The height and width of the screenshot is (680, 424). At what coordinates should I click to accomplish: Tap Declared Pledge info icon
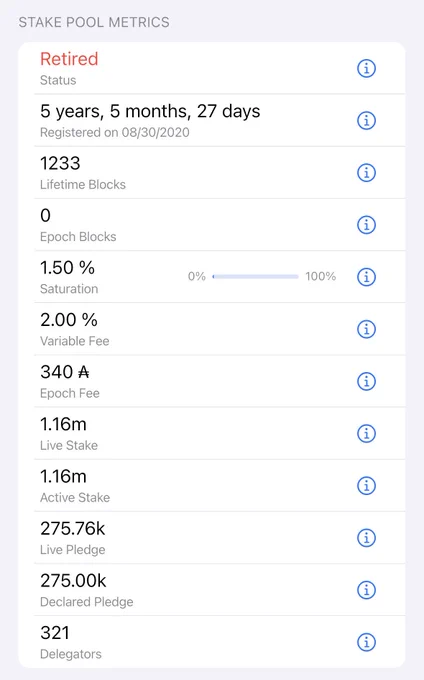[366, 590]
